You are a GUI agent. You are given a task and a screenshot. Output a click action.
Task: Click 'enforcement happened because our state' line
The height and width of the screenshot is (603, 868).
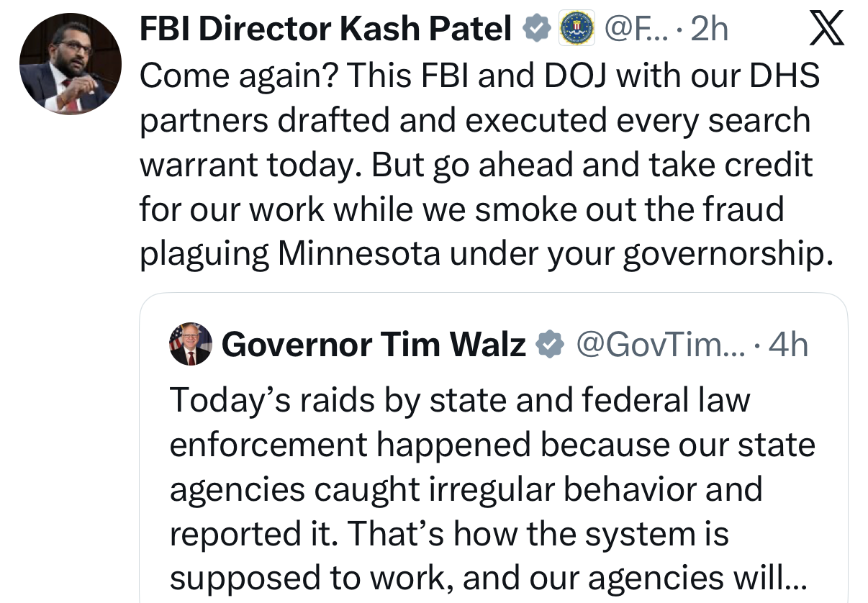492,445
